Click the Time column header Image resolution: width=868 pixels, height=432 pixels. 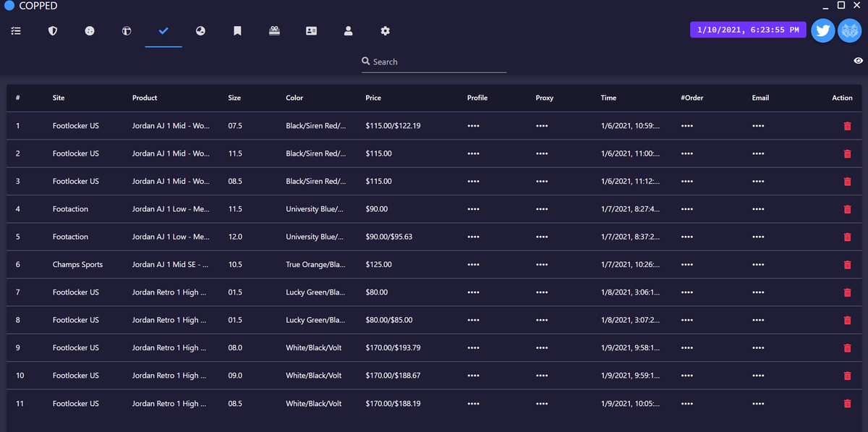(x=608, y=98)
